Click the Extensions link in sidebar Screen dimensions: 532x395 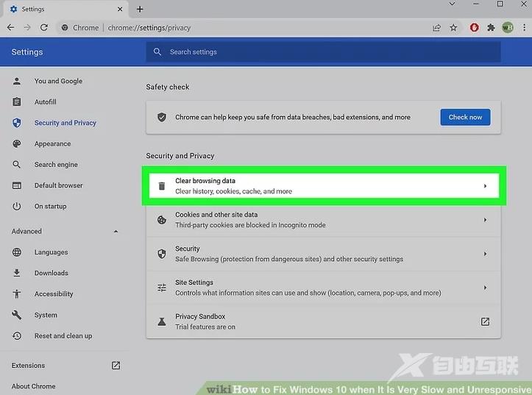(28, 366)
